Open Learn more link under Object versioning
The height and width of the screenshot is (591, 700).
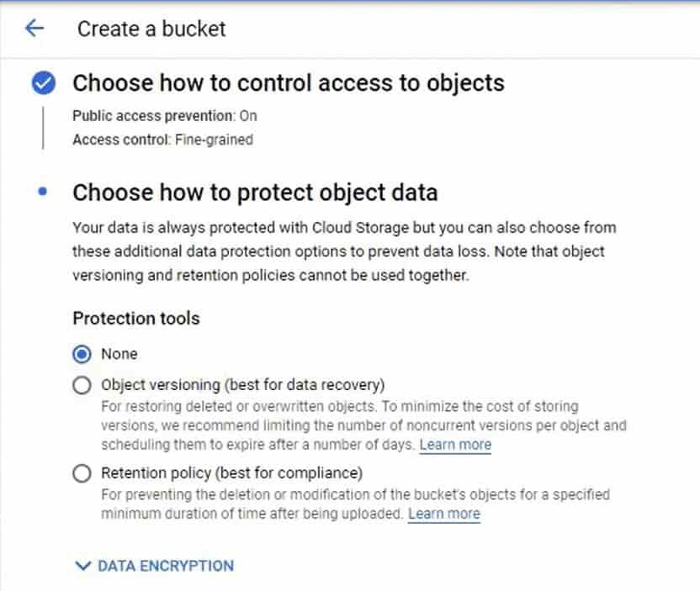pos(455,445)
